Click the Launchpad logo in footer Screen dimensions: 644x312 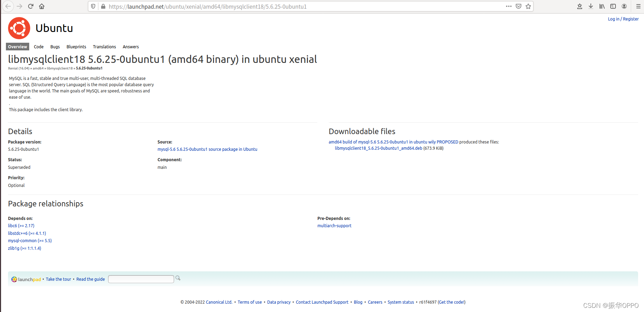tap(26, 279)
